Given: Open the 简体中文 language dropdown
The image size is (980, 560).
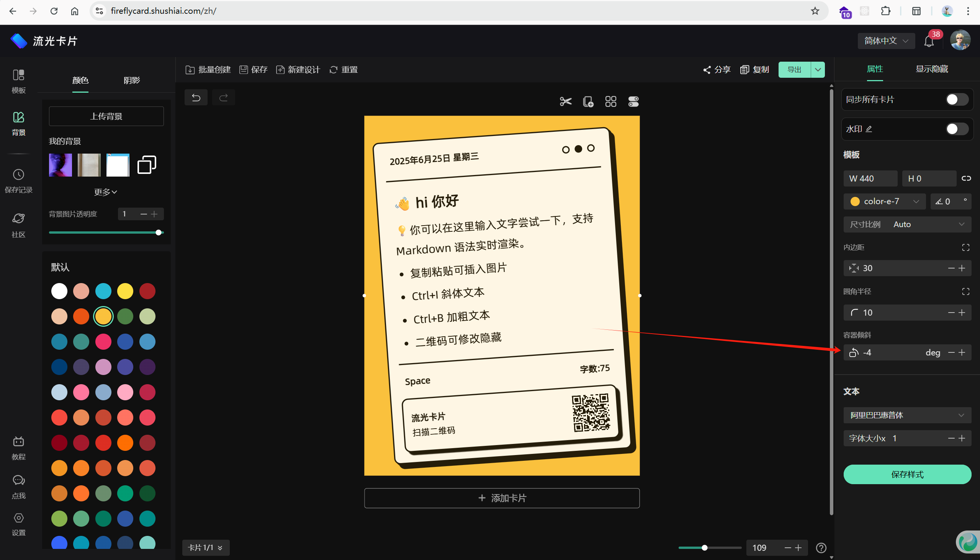Looking at the screenshot, I should point(886,41).
